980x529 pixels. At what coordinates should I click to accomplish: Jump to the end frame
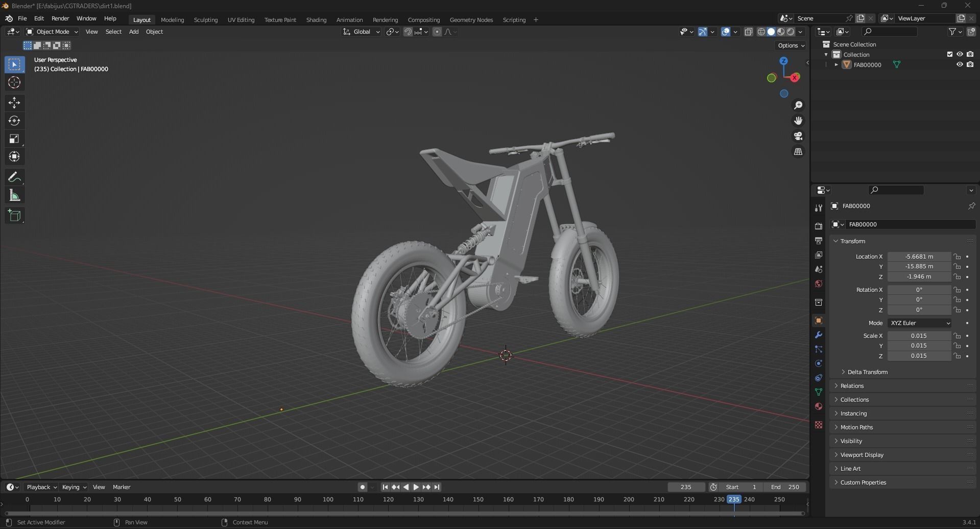pyautogui.click(x=437, y=487)
